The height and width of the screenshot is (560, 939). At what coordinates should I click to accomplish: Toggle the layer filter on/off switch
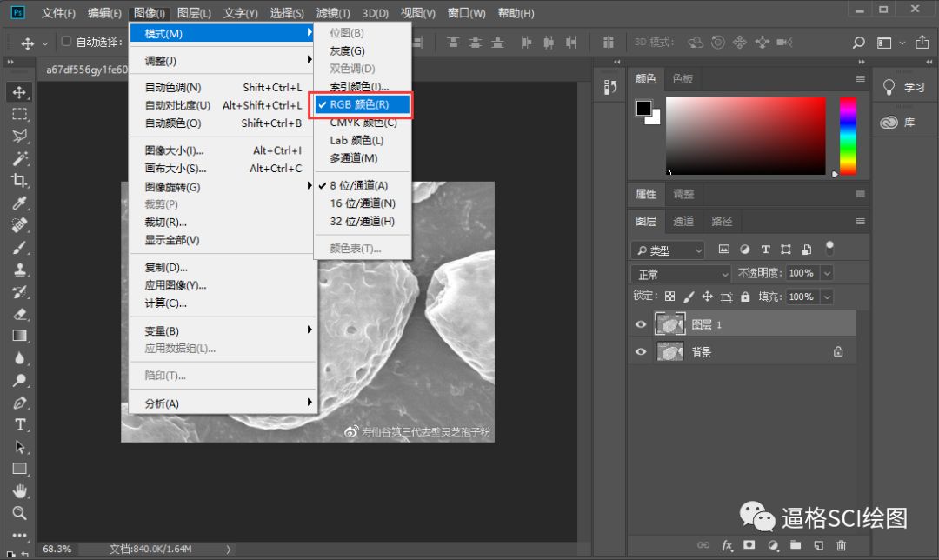tap(829, 247)
